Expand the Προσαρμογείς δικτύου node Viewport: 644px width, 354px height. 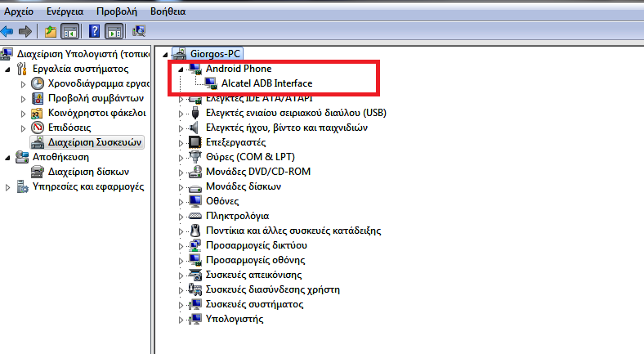[x=181, y=245]
